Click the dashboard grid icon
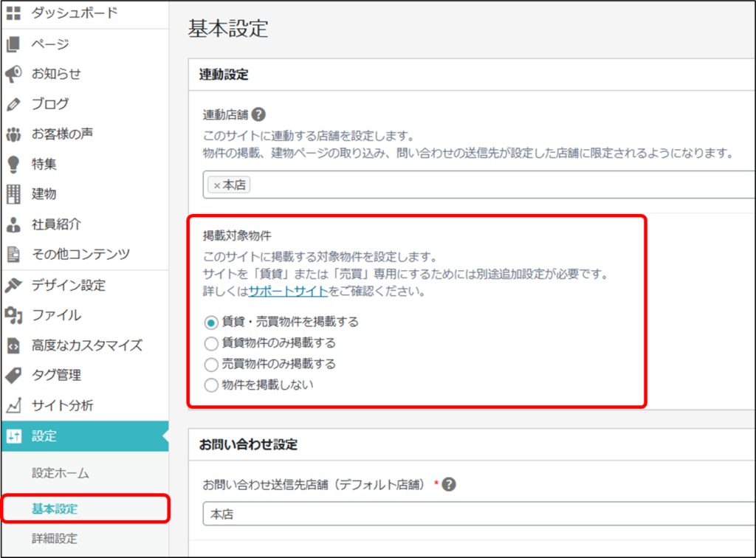Screen dimensions: 756x558 coord(13,13)
